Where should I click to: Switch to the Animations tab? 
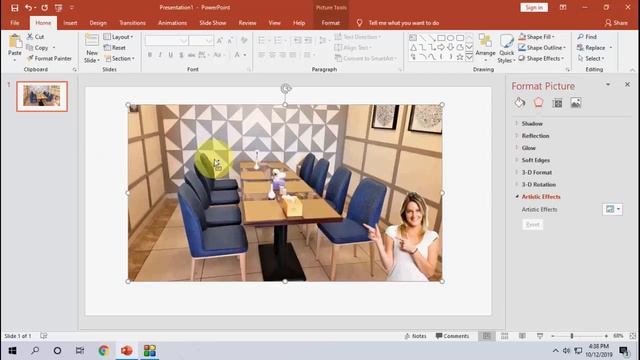pos(172,23)
